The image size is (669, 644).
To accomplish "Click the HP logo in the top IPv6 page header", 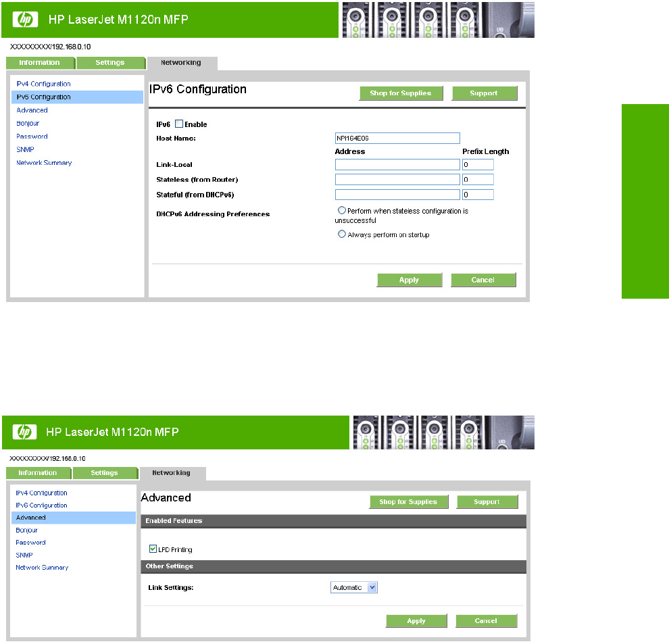I will pyautogui.click(x=25, y=20).
